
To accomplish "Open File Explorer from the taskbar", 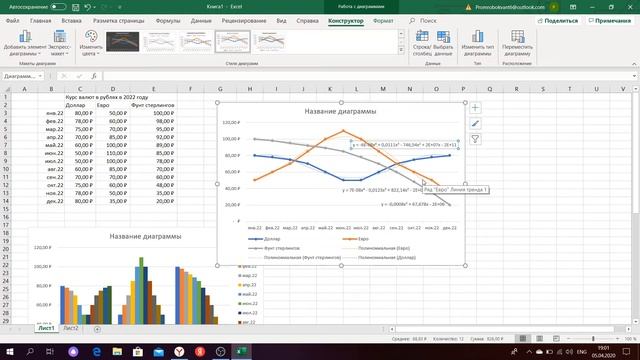I will click(117, 351).
